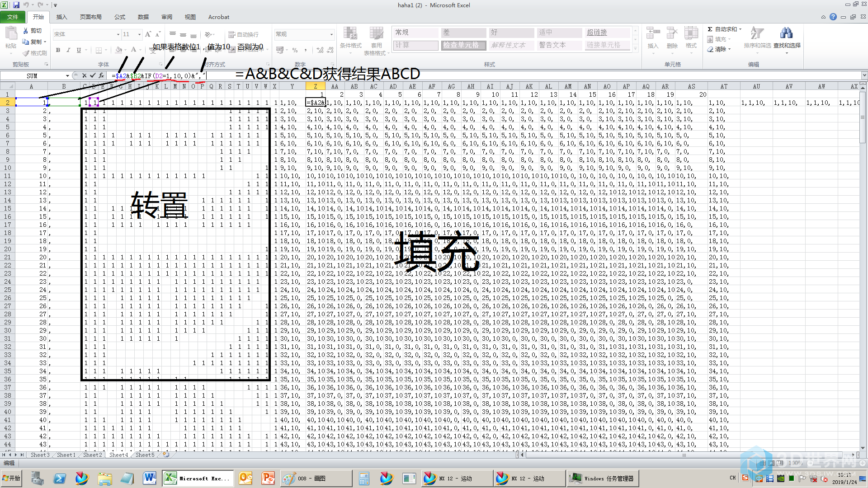Cancel formula entry with the X button
Image resolution: width=868 pixels, height=488 pixels.
pyautogui.click(x=84, y=75)
